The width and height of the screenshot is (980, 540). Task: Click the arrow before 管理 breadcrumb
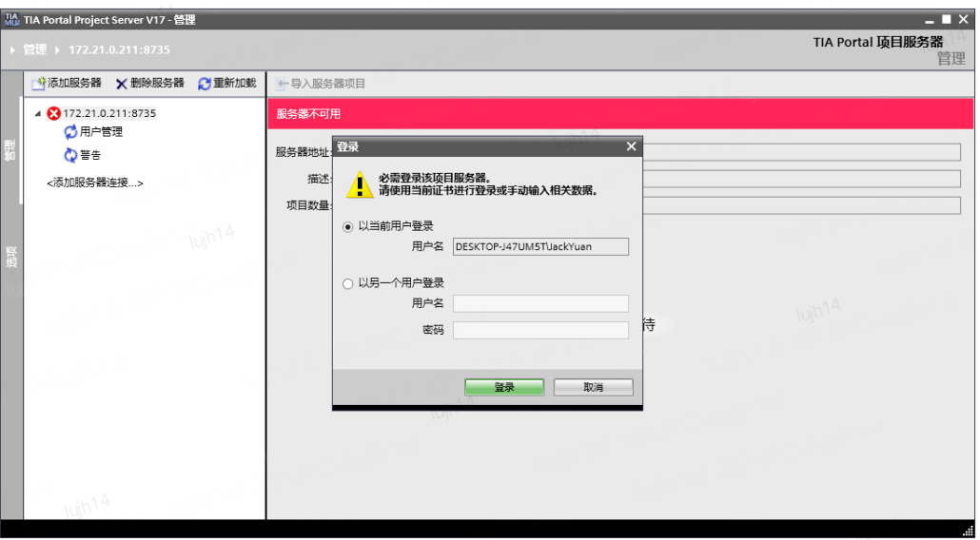pos(12,50)
